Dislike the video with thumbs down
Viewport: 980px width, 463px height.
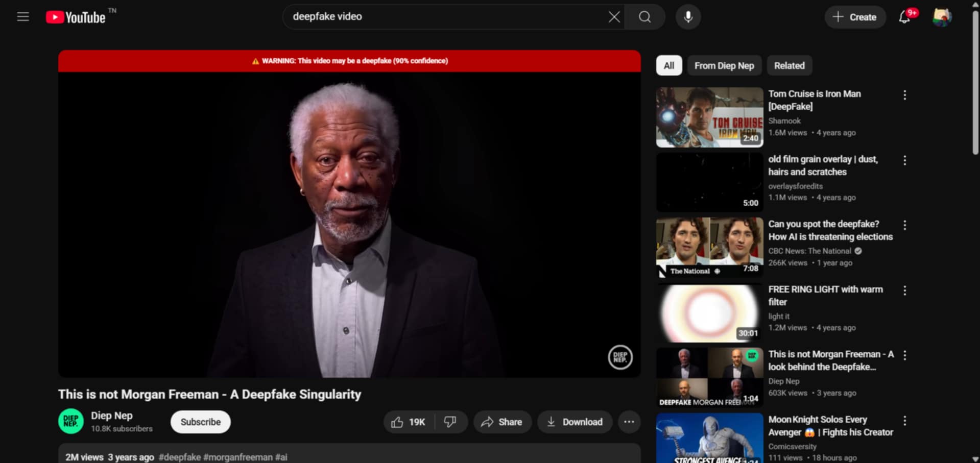pyautogui.click(x=450, y=422)
